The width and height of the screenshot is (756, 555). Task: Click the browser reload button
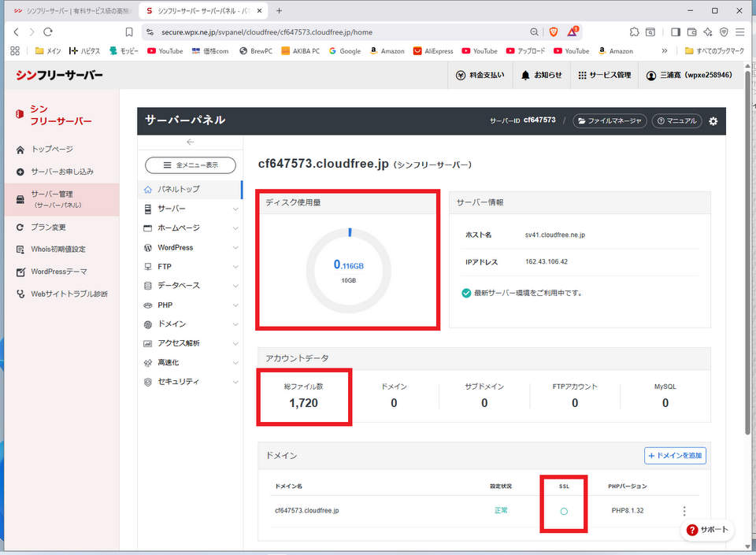[x=48, y=32]
